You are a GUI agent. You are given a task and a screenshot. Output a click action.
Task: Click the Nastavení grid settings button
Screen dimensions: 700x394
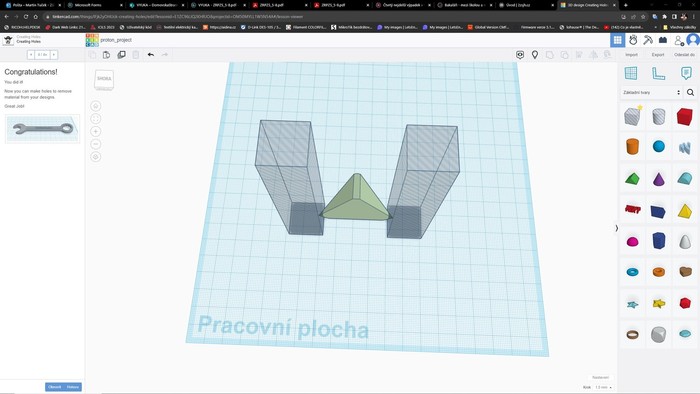coord(600,377)
